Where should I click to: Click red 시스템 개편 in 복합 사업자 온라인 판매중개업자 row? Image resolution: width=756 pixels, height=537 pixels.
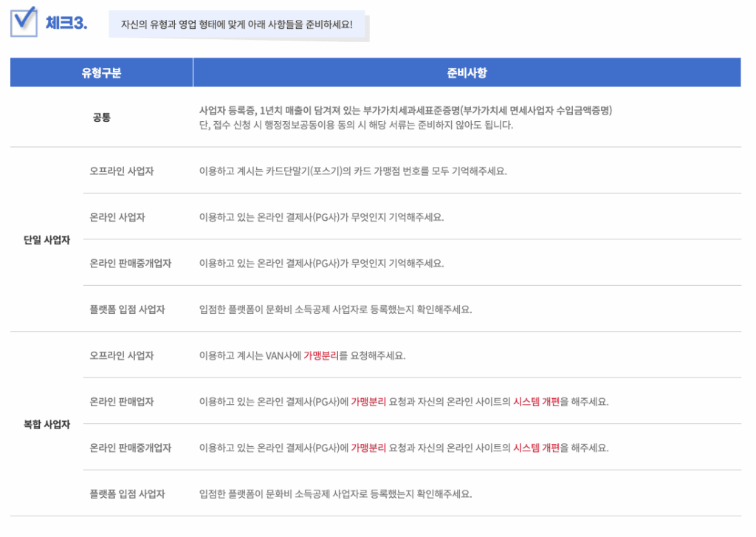(536, 448)
